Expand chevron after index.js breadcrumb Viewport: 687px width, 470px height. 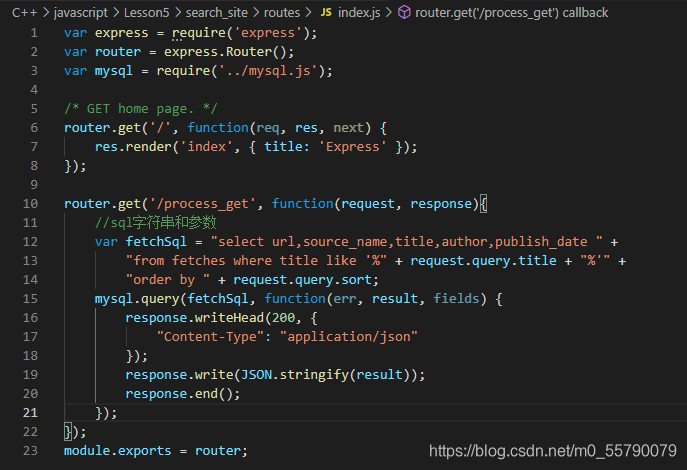[x=389, y=13]
